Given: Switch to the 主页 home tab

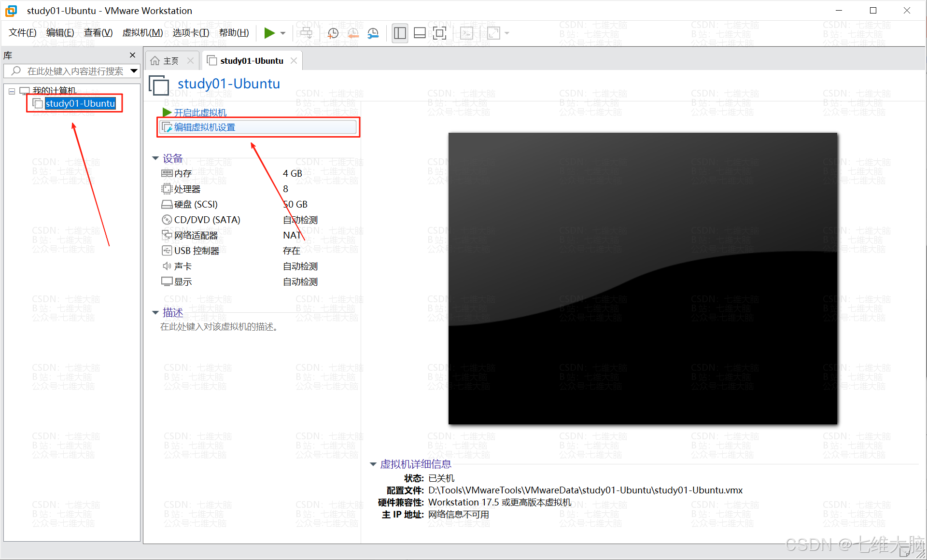Looking at the screenshot, I should coord(170,61).
